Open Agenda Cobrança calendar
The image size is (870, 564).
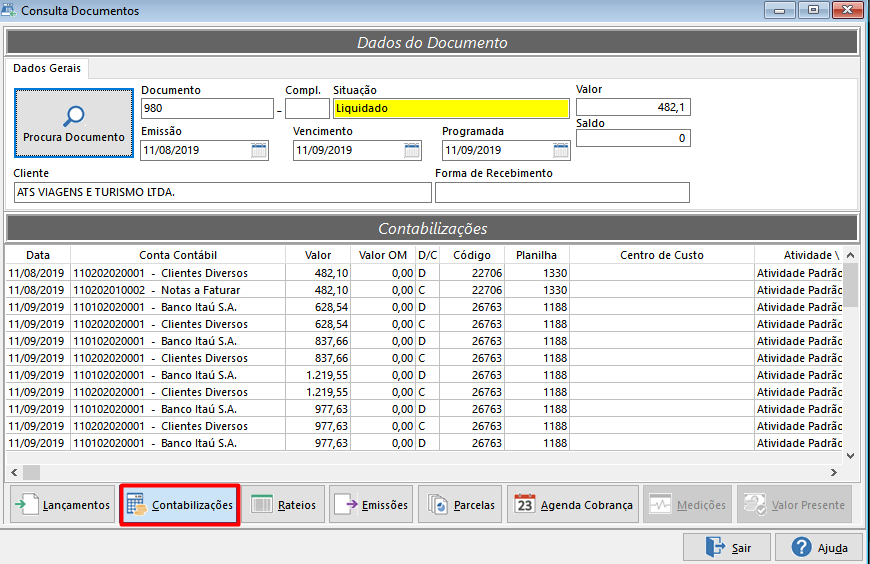coord(573,504)
